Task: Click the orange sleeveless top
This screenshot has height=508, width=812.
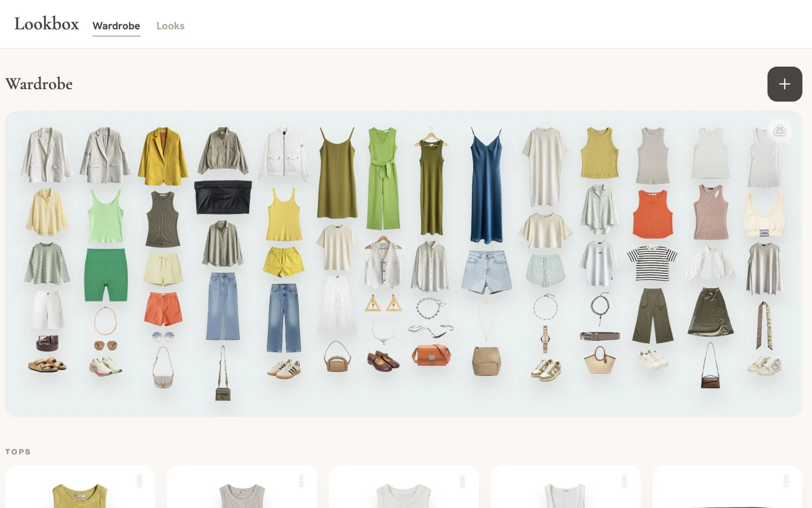Action: pos(652,214)
